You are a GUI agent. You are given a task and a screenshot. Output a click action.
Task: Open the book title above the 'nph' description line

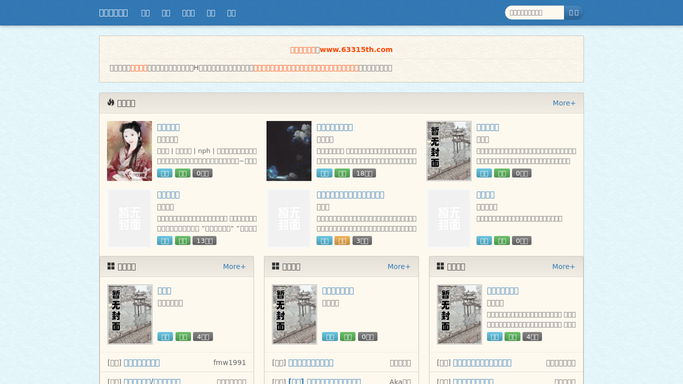(x=168, y=128)
